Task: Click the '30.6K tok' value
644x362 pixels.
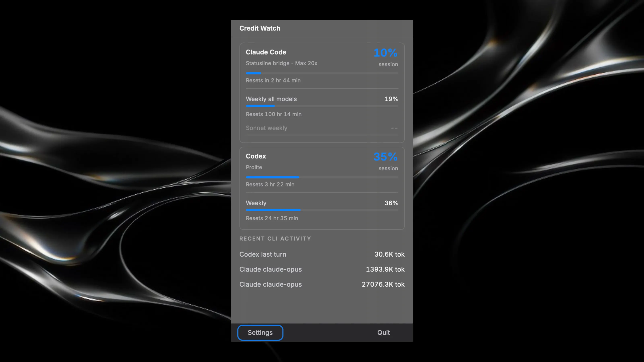Action: [389, 254]
